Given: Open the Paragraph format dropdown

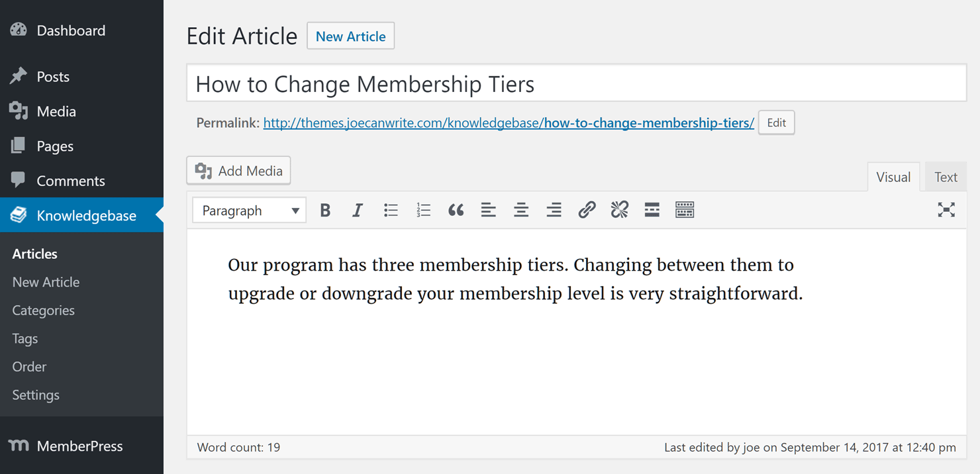Looking at the screenshot, I should (x=250, y=211).
